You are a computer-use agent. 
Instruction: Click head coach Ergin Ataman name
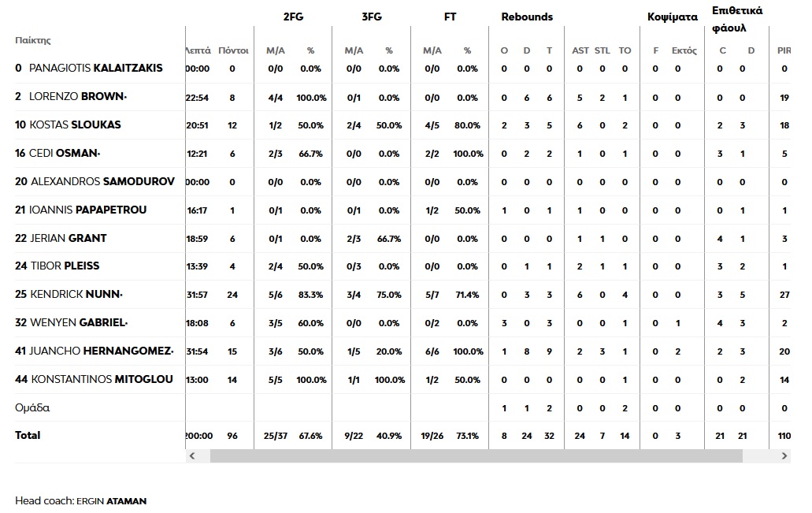(x=111, y=501)
